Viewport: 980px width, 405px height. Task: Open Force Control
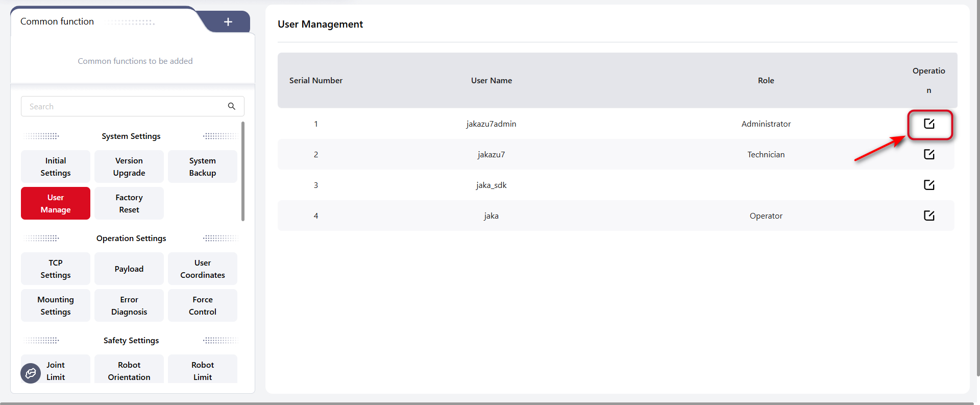pyautogui.click(x=203, y=305)
